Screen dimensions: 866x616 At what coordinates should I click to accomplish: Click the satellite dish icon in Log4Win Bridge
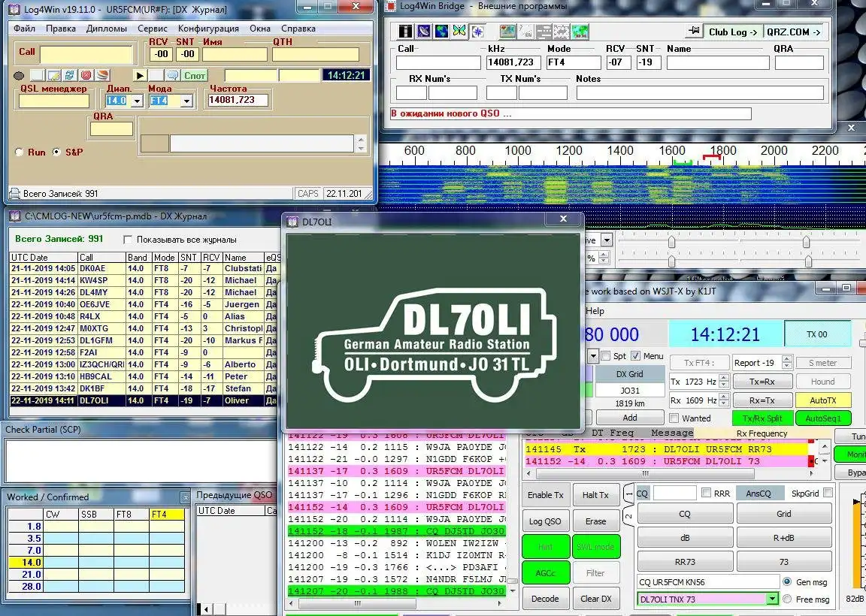pos(424,32)
